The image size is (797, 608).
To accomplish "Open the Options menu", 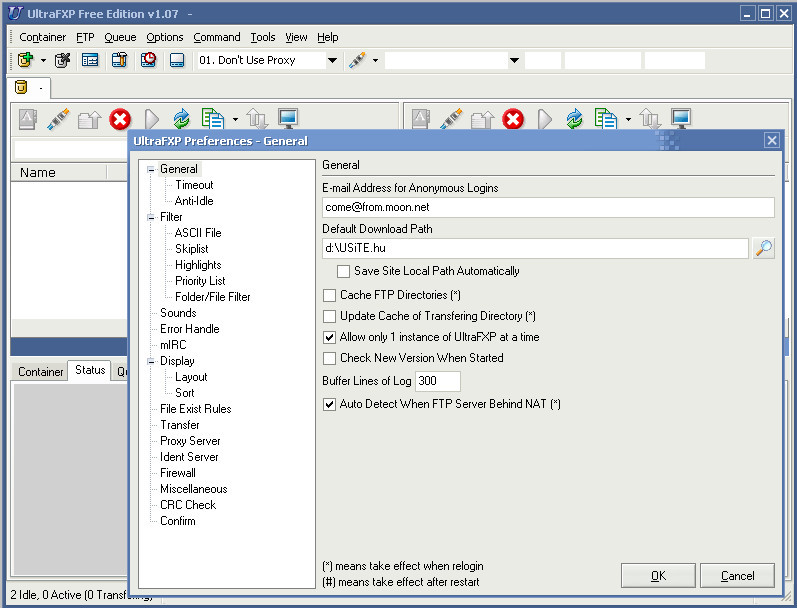I will click(165, 37).
